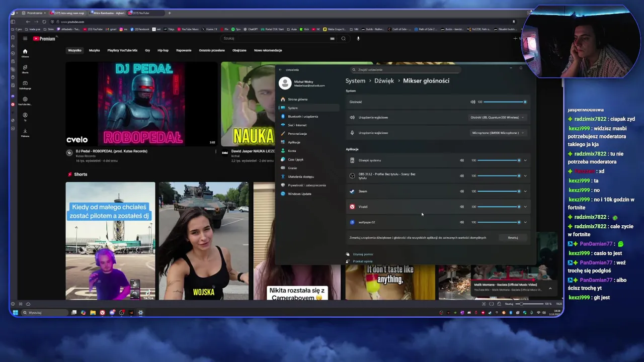Open Urządzenie wejściowe Microphone dropdown
Screen dimensions: 644x362
(498, 133)
